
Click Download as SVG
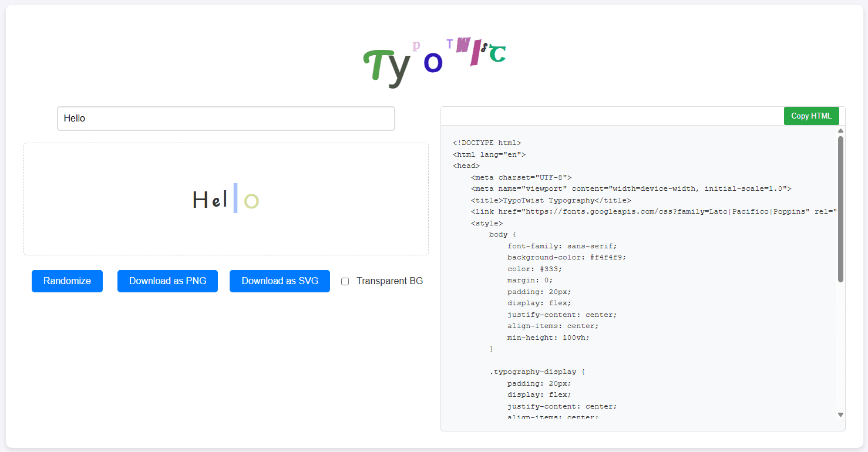[280, 281]
